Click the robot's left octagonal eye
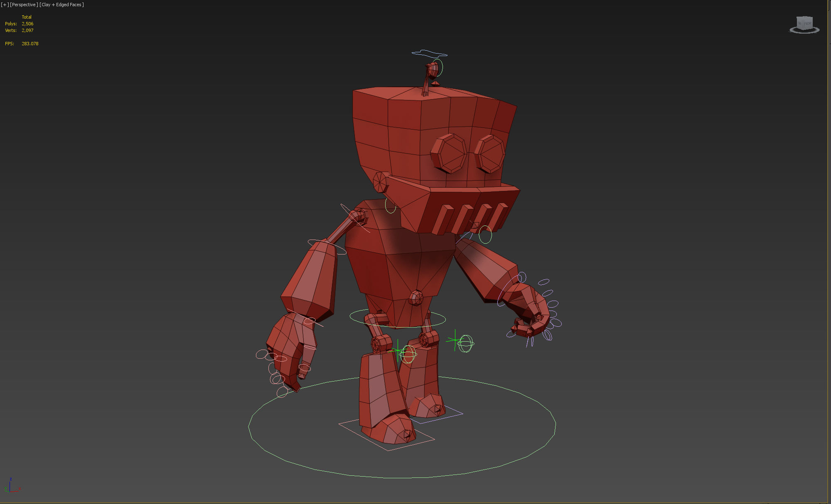The height and width of the screenshot is (504, 831). pos(449,154)
